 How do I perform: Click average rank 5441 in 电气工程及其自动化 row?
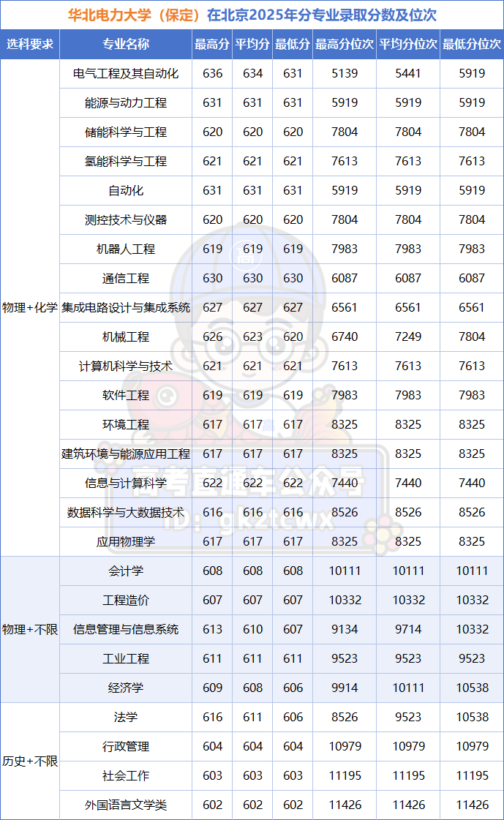point(407,74)
